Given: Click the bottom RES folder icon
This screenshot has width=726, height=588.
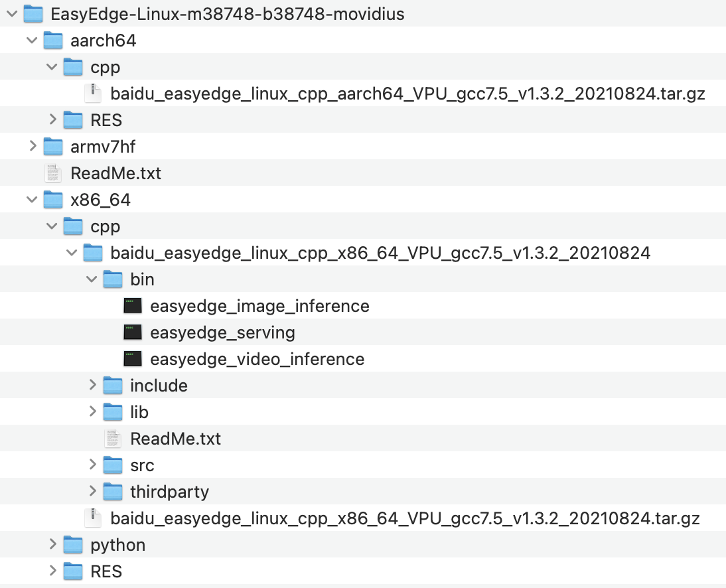Looking at the screenshot, I should [73, 571].
